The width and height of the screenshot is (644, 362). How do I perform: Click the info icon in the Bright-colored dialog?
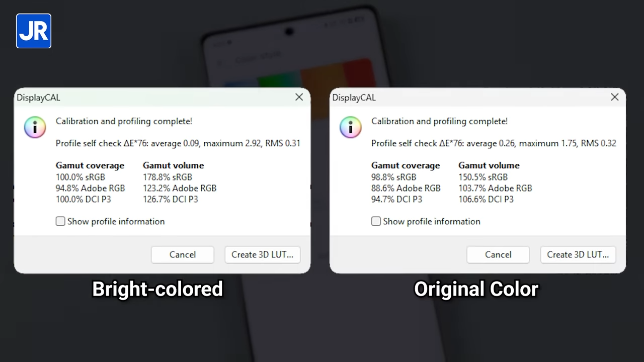point(35,127)
